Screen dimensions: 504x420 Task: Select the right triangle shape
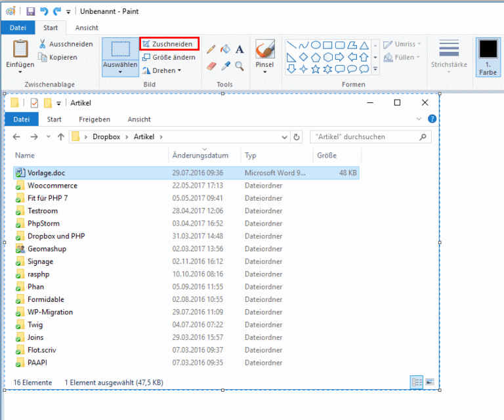coord(291,57)
